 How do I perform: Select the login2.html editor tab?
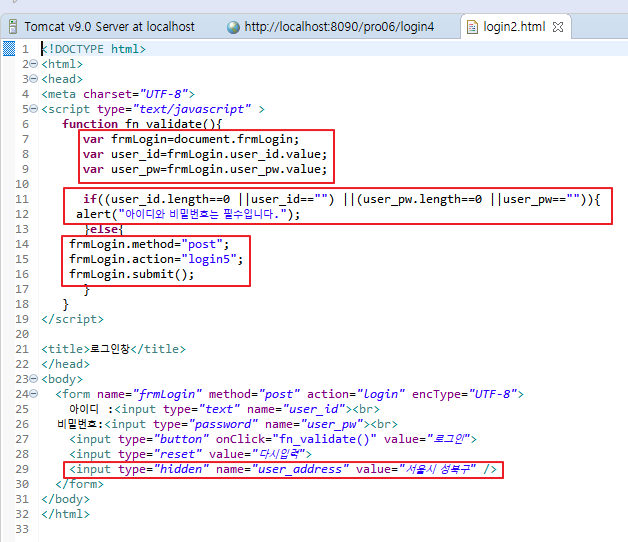514,27
